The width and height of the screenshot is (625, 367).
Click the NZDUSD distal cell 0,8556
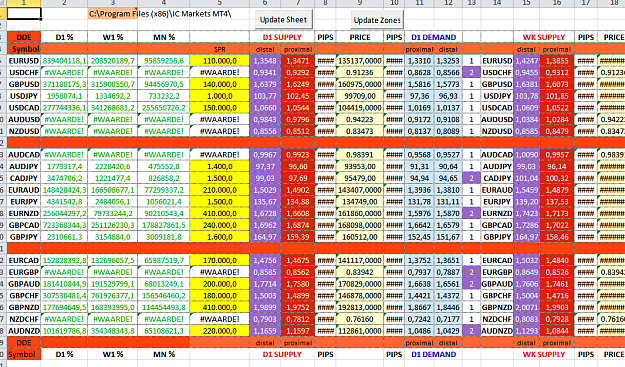265,131
